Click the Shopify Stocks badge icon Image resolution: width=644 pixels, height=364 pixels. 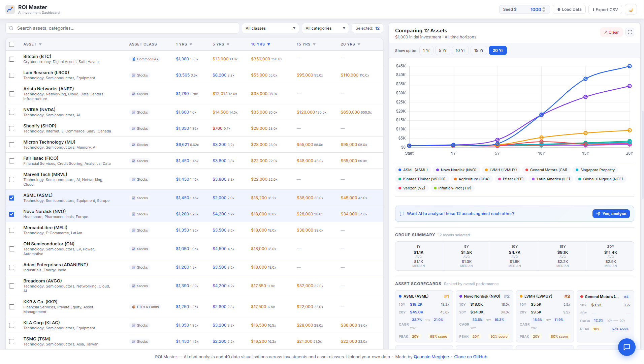tap(134, 129)
